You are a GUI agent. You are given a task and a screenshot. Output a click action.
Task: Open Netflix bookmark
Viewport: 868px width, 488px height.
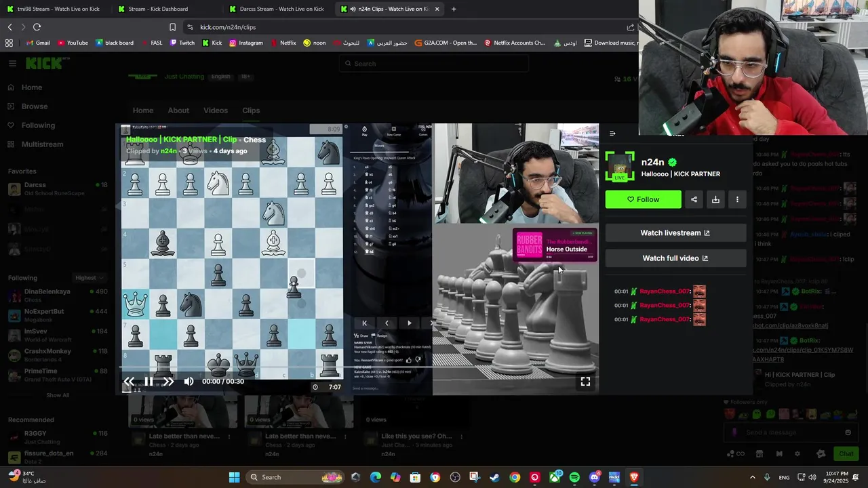(283, 43)
